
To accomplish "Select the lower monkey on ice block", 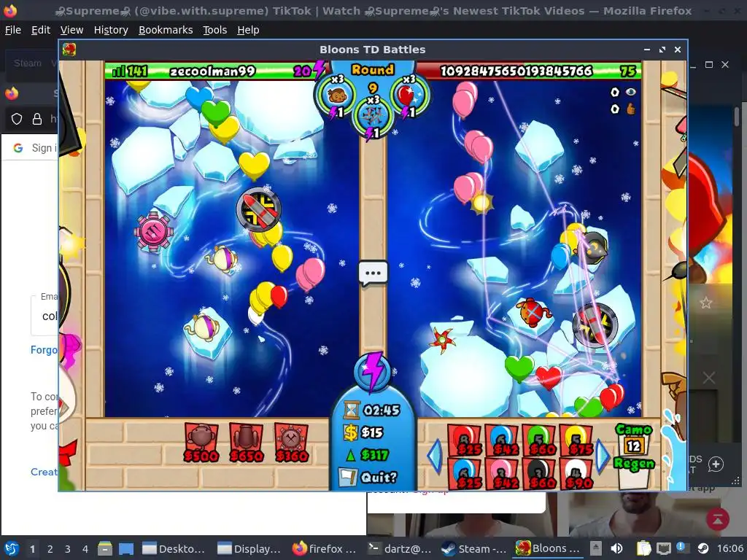I will (203, 327).
